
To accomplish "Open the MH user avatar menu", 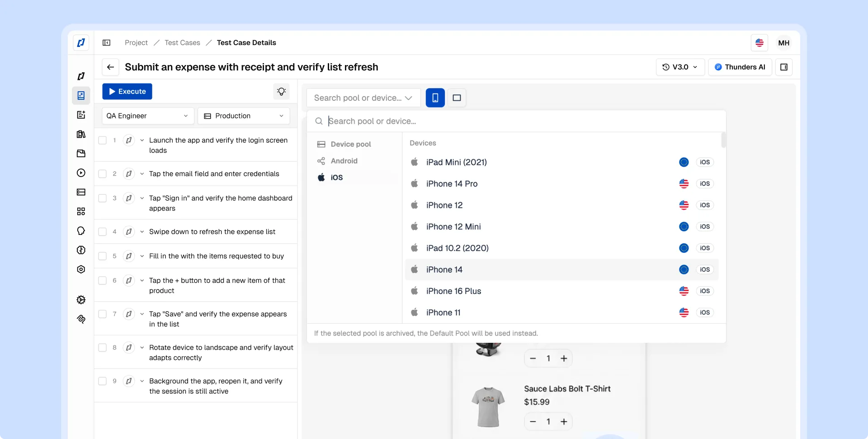I will point(784,43).
